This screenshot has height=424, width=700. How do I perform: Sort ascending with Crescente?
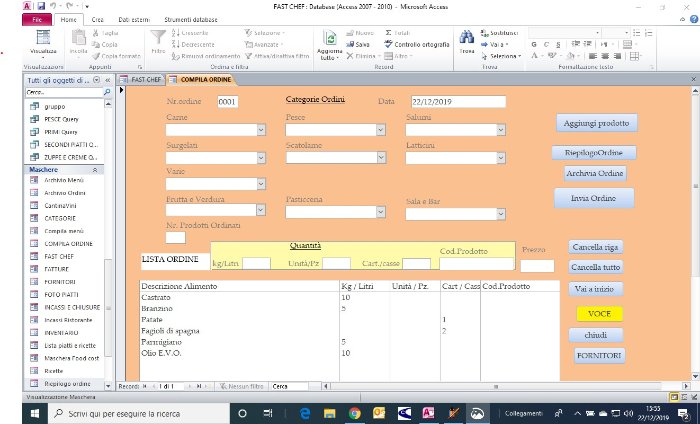pos(190,33)
